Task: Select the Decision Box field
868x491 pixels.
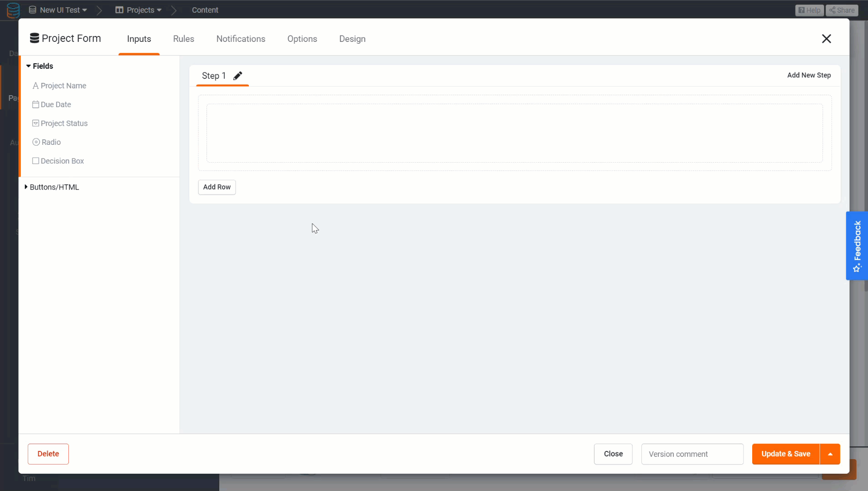Action: coord(58,161)
